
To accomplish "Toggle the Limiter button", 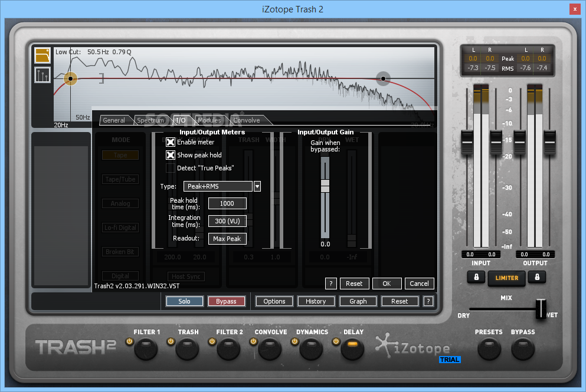I will pos(507,278).
